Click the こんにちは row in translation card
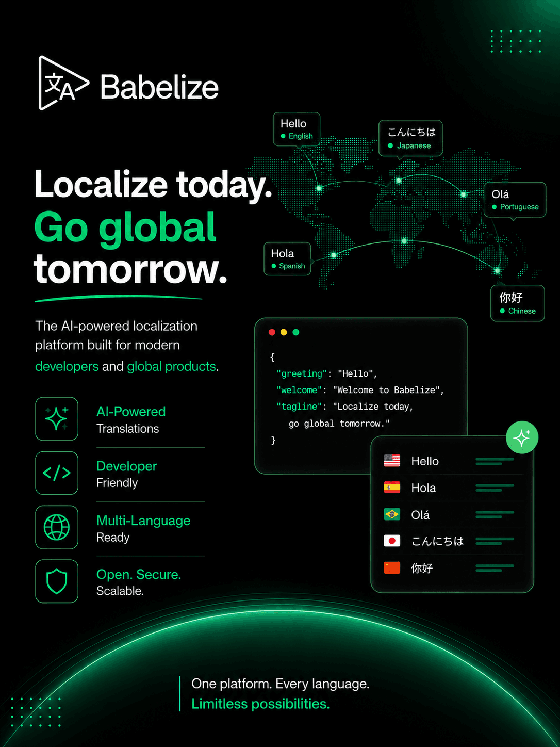Screen dimensions: 560x747 pos(452,541)
